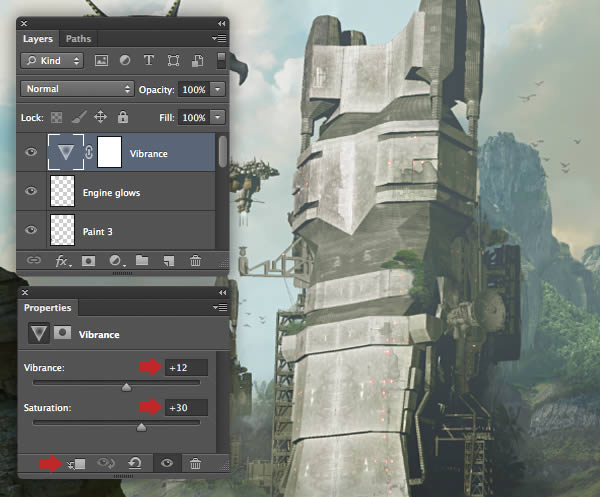Select the Paint 3 layer thumbnail
Image resolution: width=600 pixels, height=497 pixels.
(62, 230)
